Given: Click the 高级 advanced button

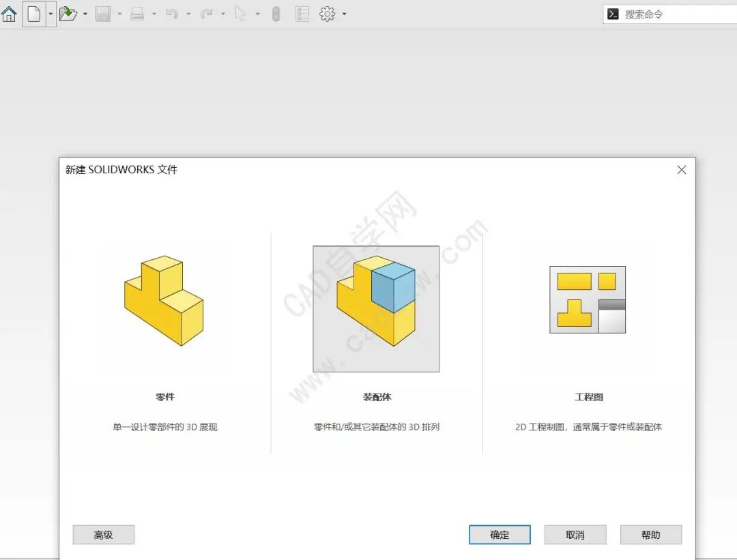Looking at the screenshot, I should (104, 535).
